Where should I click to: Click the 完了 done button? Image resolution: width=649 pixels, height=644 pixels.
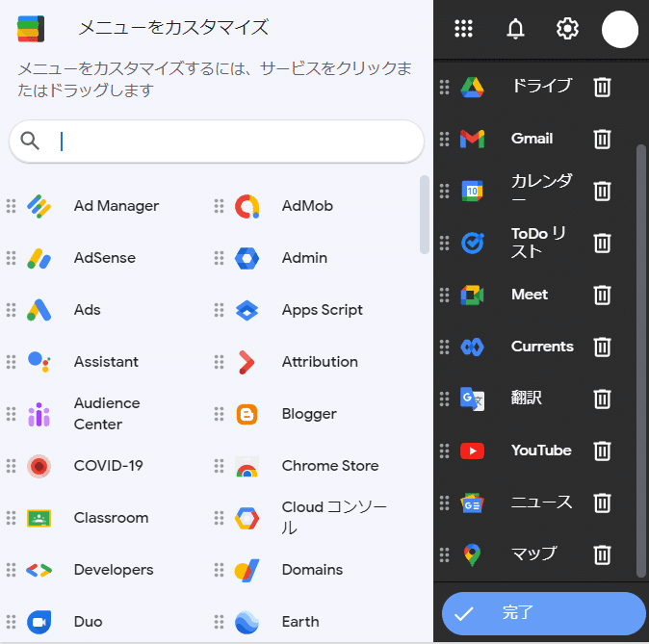pyautogui.click(x=543, y=613)
